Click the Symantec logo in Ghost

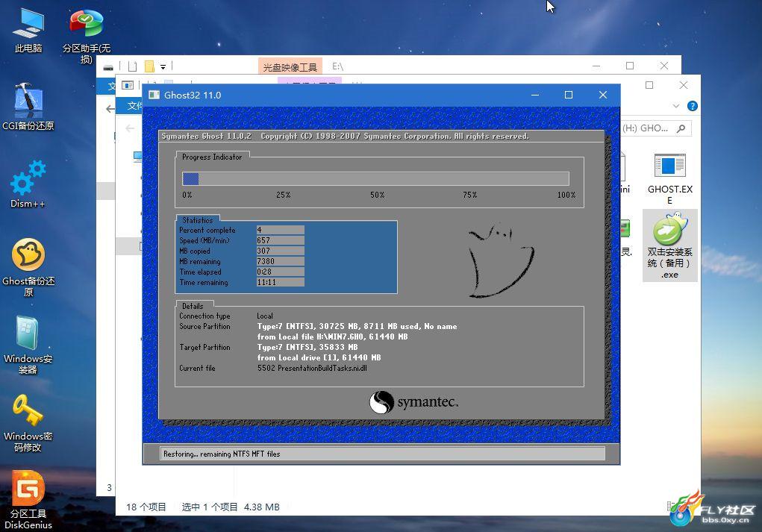point(413,402)
